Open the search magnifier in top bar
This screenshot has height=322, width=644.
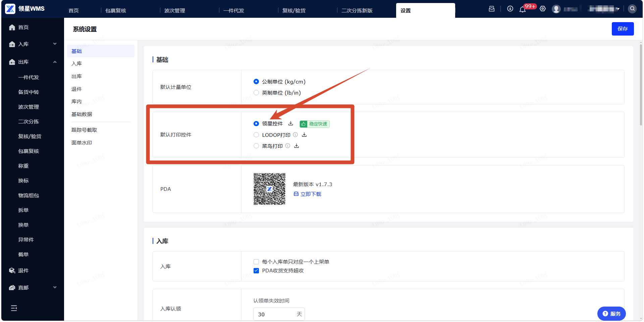tap(632, 9)
